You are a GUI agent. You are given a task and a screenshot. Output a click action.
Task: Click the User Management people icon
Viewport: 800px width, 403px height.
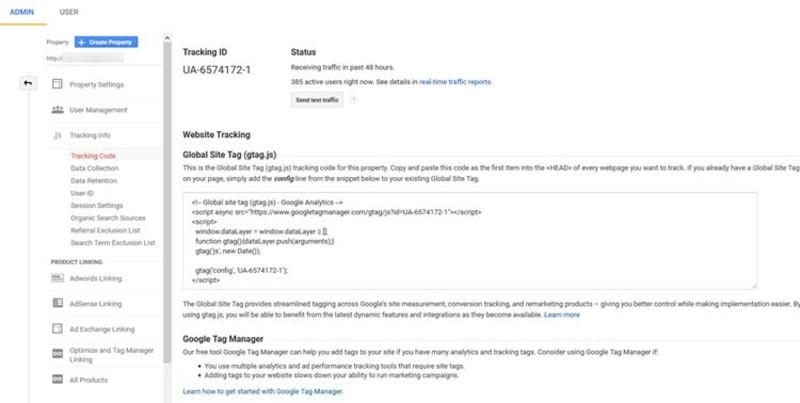coord(57,109)
